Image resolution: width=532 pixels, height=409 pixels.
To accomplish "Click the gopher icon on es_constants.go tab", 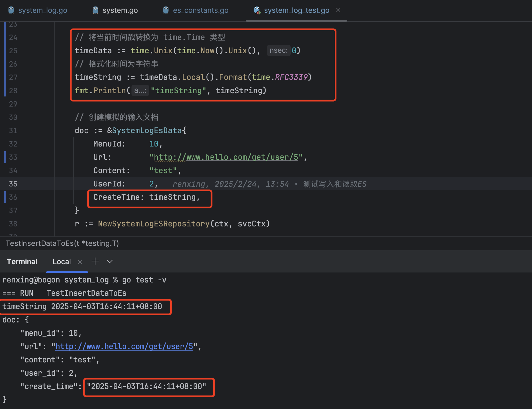I will pyautogui.click(x=166, y=10).
